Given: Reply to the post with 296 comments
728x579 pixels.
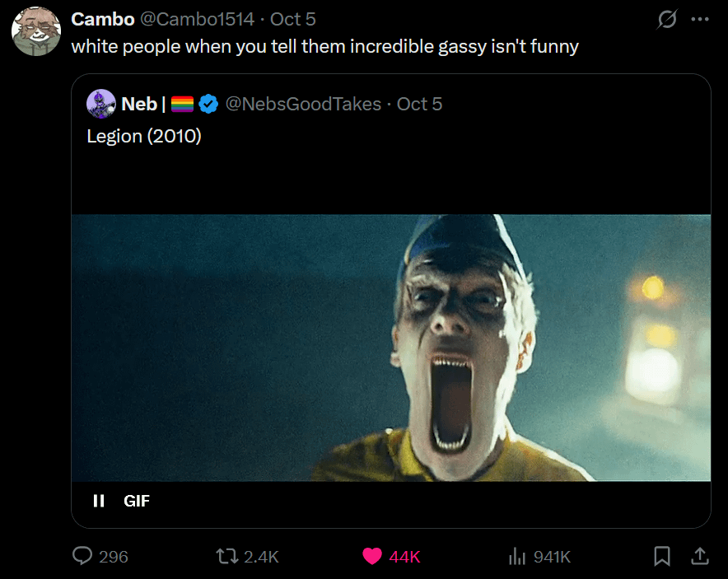Looking at the screenshot, I should click(x=83, y=557).
